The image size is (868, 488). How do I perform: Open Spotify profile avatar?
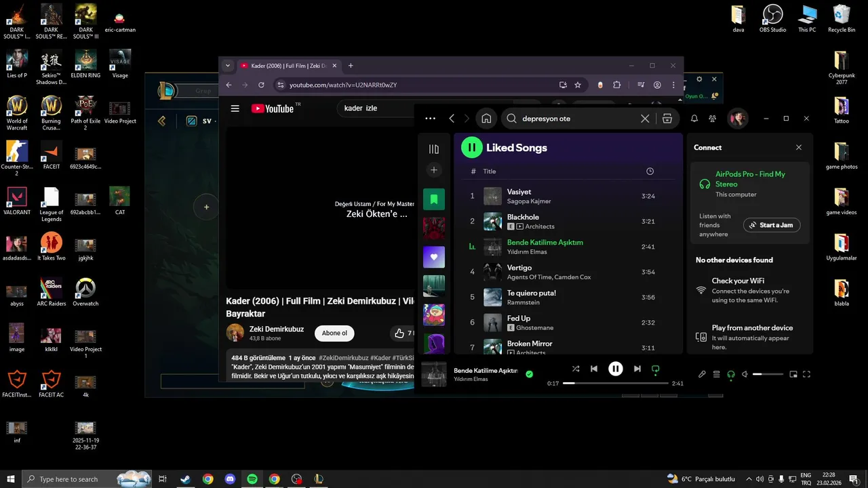(x=737, y=119)
